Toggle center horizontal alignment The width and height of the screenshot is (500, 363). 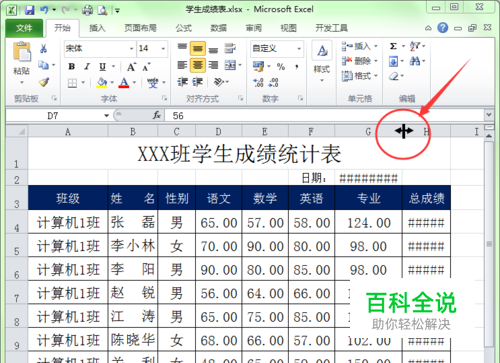pyautogui.click(x=198, y=65)
